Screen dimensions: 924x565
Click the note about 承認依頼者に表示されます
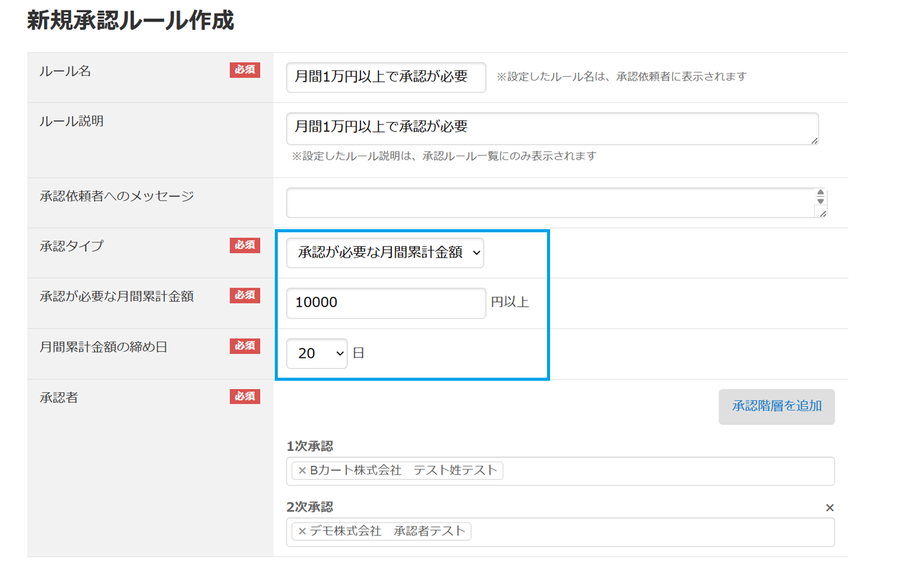622,76
